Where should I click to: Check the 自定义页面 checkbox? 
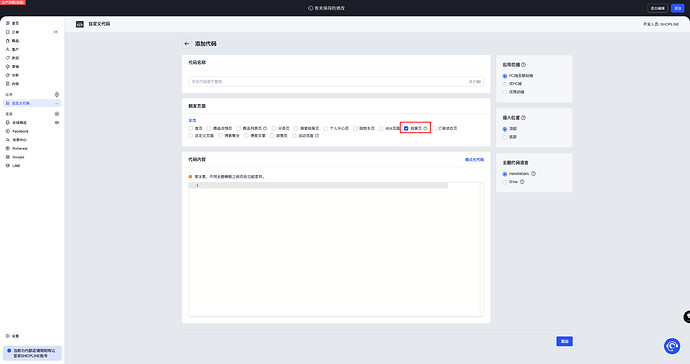[191, 136]
